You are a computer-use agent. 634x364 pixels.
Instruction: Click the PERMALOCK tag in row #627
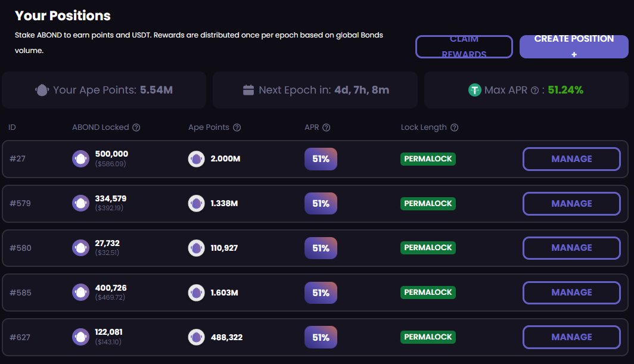click(428, 337)
